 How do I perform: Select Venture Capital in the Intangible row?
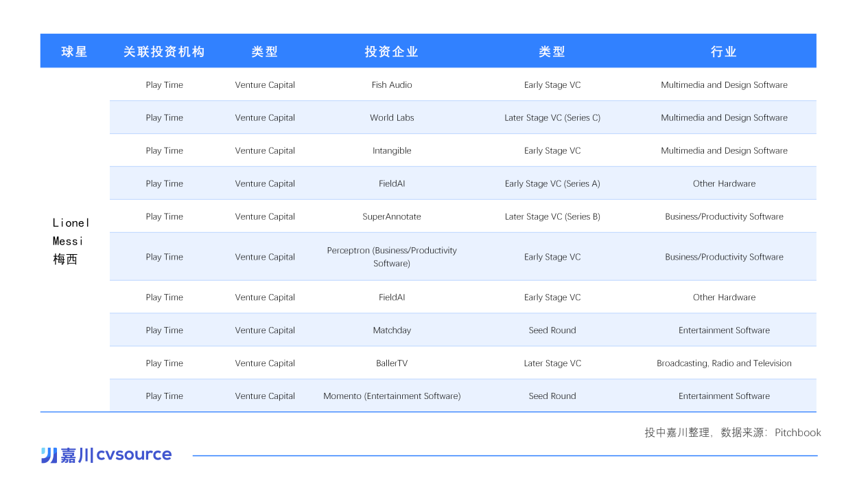(265, 151)
